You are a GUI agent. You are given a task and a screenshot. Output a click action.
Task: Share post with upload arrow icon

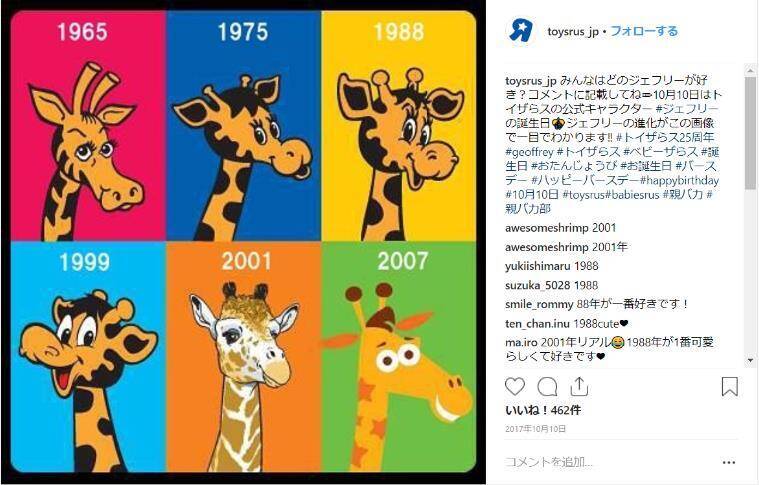point(579,386)
